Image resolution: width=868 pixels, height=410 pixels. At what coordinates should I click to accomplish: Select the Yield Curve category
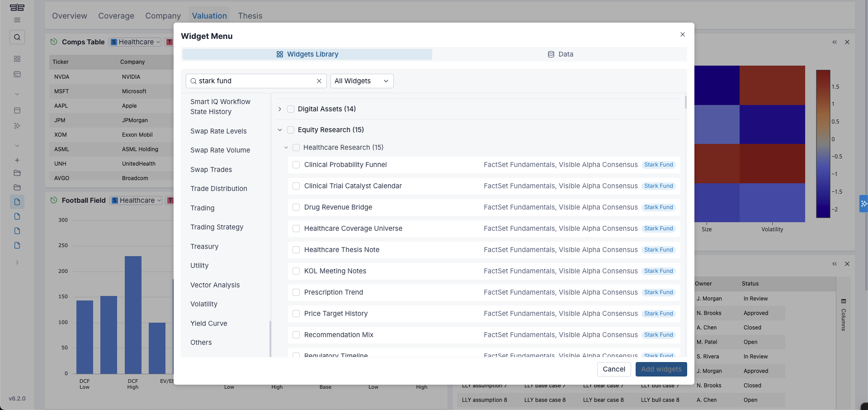(x=208, y=324)
